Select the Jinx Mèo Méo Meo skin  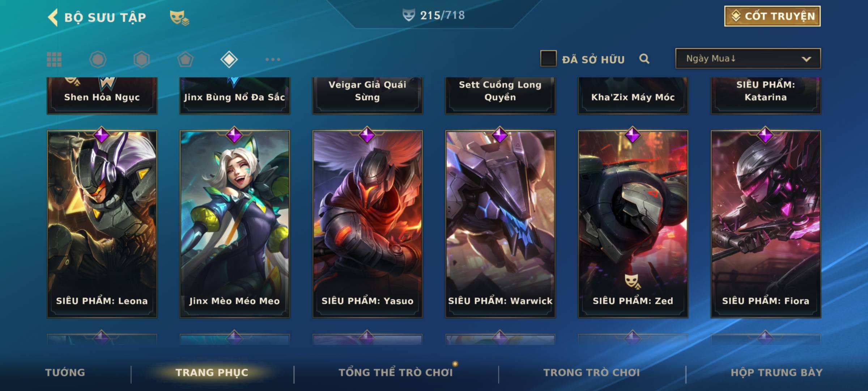(x=235, y=224)
